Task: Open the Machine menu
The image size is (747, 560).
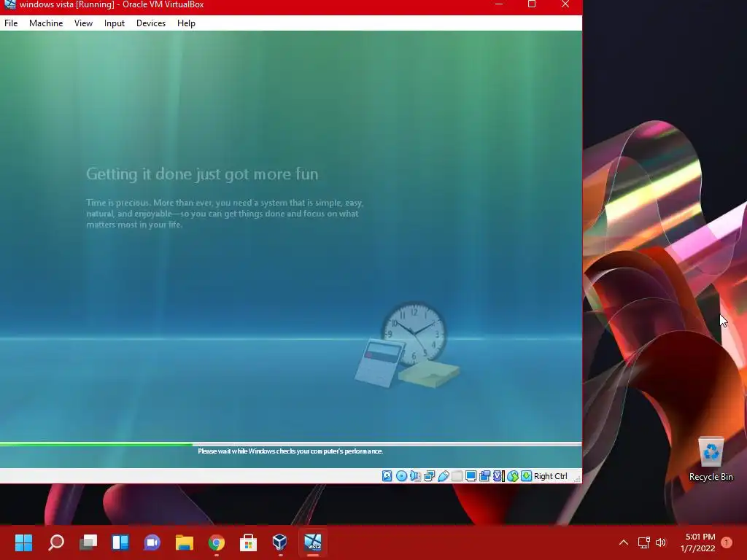Action: click(46, 23)
